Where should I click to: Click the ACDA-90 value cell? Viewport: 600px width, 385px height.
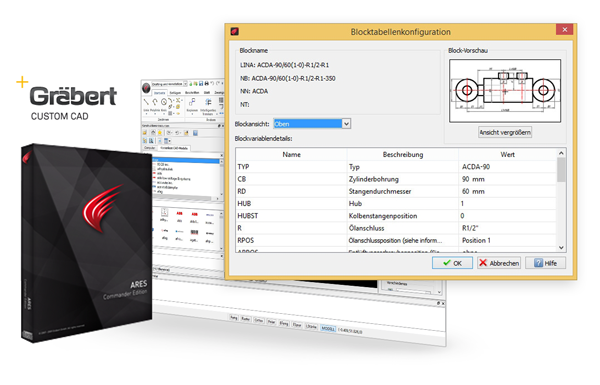click(507, 167)
